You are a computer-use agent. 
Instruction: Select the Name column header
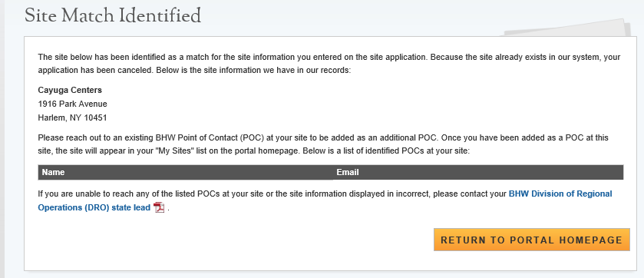pyautogui.click(x=186, y=172)
